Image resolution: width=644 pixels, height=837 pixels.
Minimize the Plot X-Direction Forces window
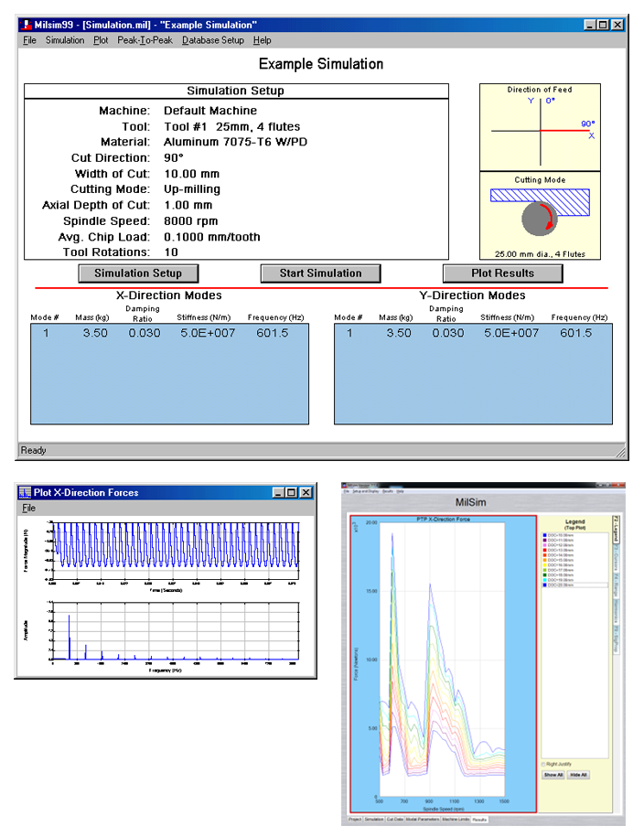(x=279, y=492)
